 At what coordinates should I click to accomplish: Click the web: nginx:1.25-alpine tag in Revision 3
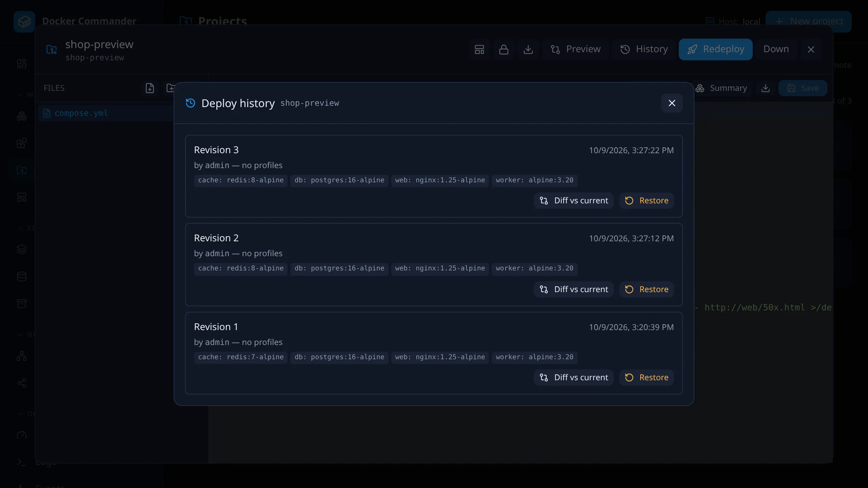(x=440, y=180)
